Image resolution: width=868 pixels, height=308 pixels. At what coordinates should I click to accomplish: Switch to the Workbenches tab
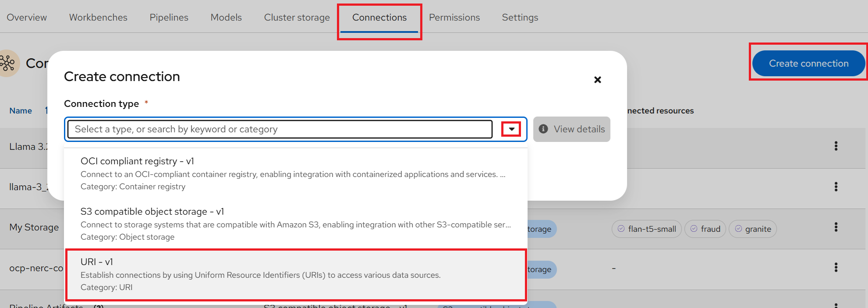[x=98, y=18]
